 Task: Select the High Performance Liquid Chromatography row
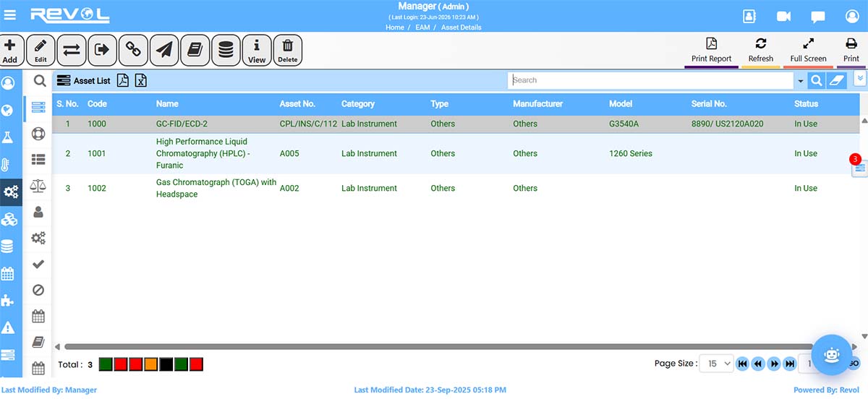pos(456,153)
